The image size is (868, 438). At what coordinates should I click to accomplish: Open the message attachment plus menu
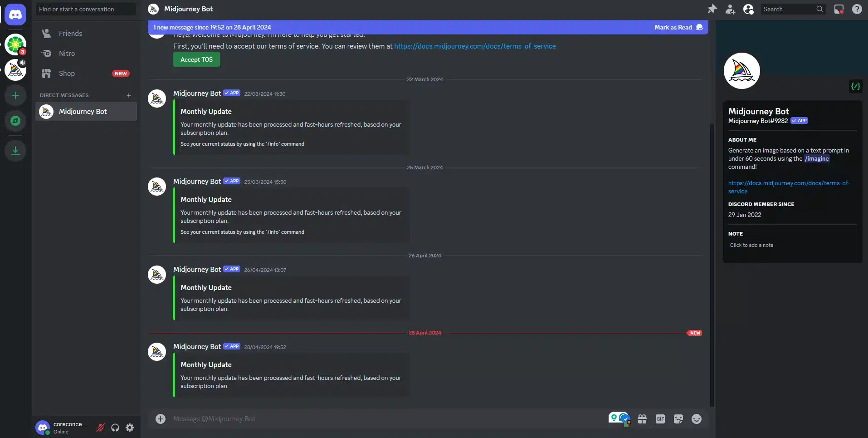(161, 418)
